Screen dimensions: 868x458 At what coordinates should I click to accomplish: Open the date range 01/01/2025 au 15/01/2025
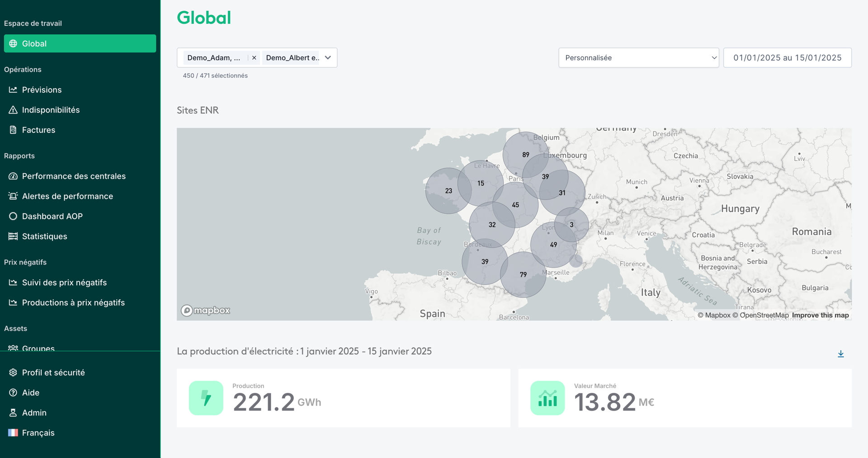coord(788,57)
